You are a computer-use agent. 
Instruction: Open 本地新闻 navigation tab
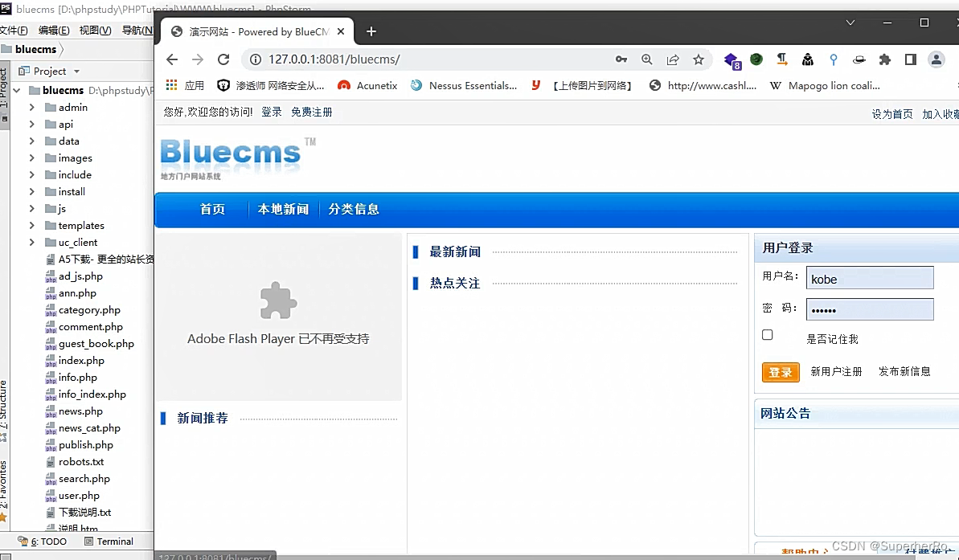click(x=283, y=209)
